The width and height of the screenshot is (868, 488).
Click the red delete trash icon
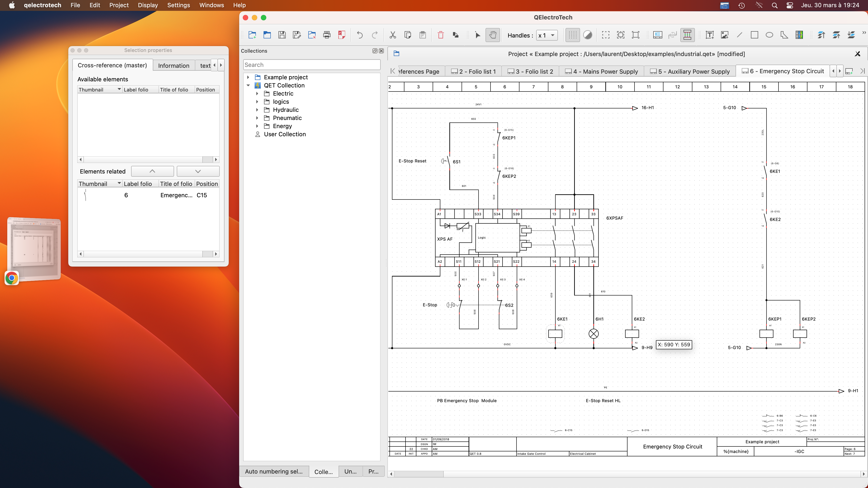(440, 35)
